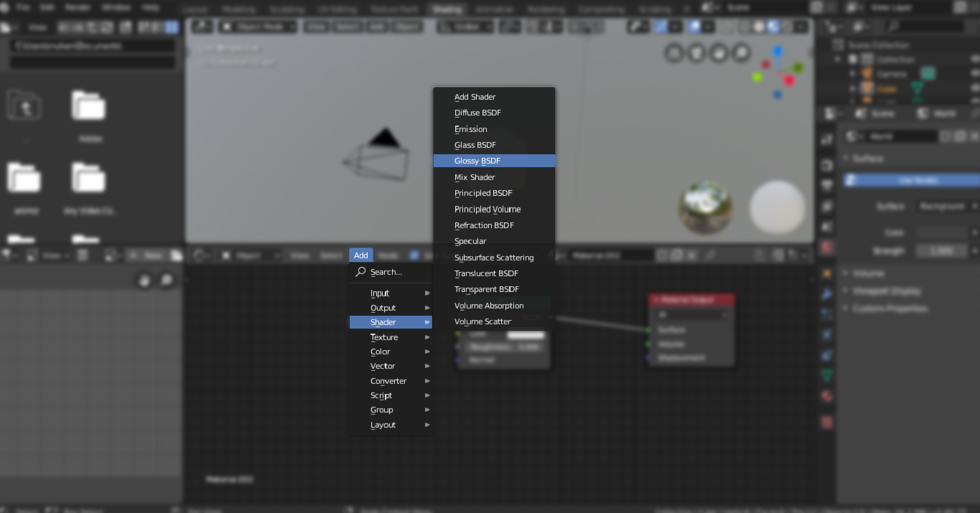The width and height of the screenshot is (980, 513).
Task: Open the Output submenu
Action: coord(391,308)
